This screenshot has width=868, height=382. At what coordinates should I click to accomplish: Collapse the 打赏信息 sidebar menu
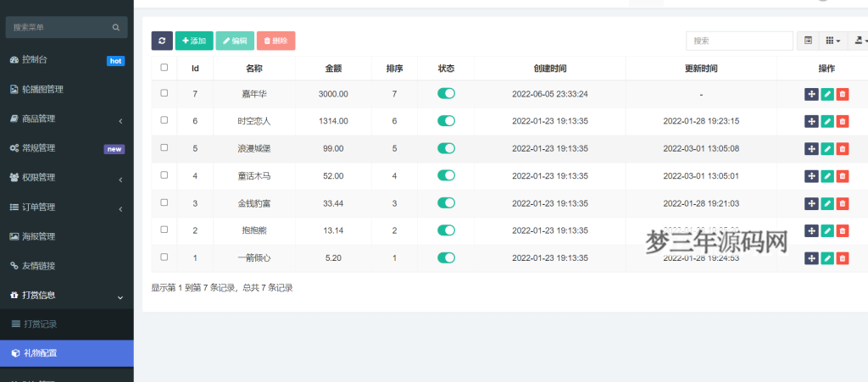[x=66, y=296]
